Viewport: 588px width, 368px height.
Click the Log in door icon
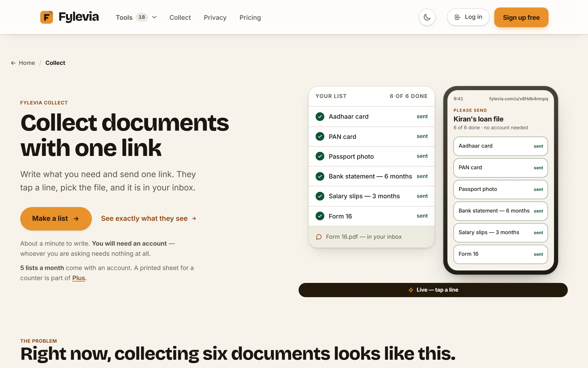[458, 17]
